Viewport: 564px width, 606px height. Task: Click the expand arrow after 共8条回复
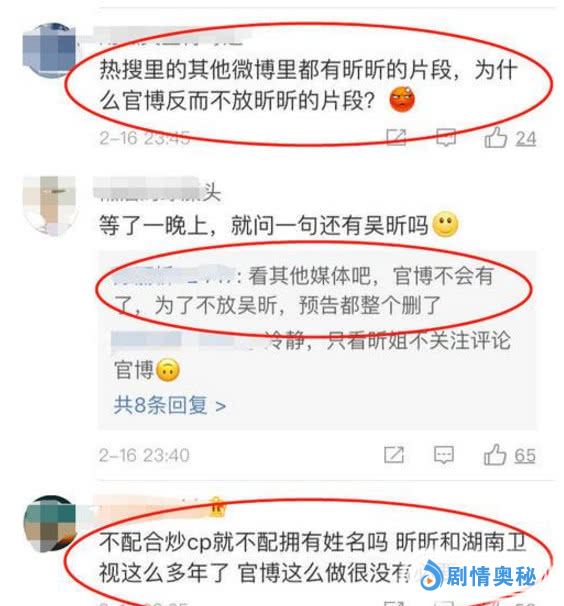[220, 407]
